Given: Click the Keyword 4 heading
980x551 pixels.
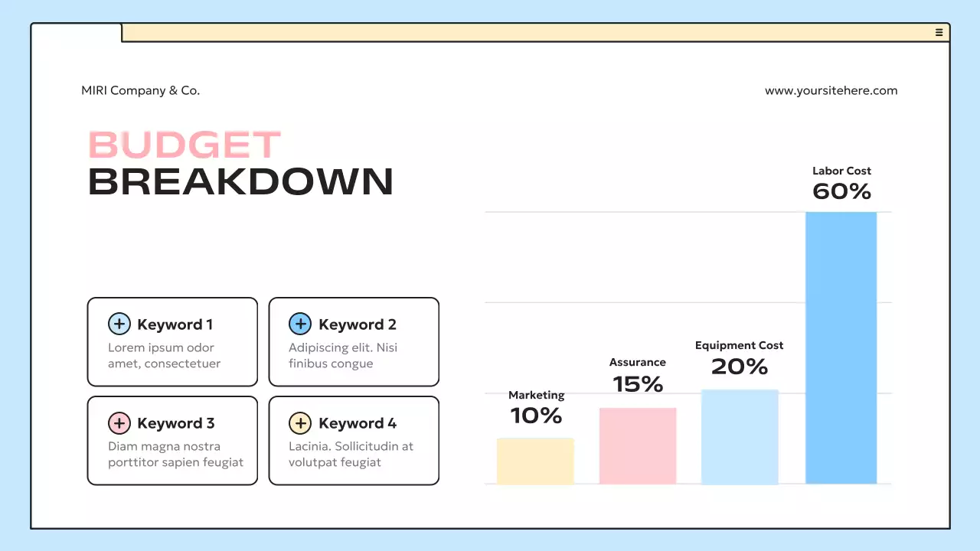Looking at the screenshot, I should [x=358, y=423].
